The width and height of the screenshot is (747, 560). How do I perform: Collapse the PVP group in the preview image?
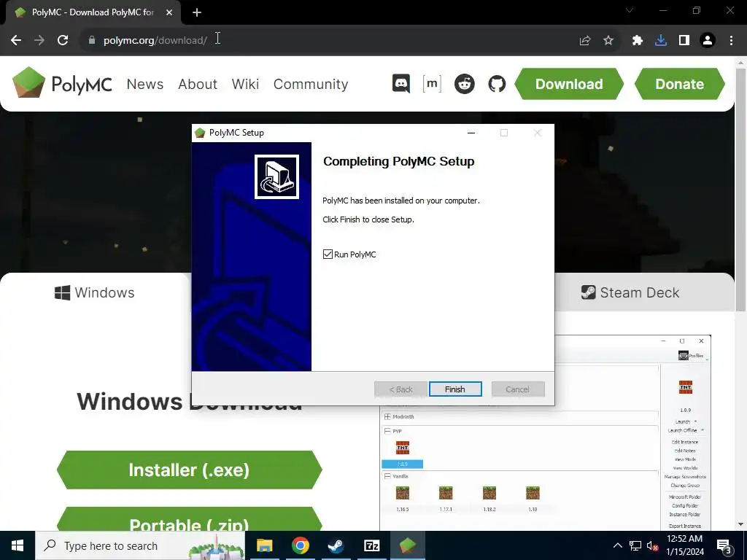[387, 431]
